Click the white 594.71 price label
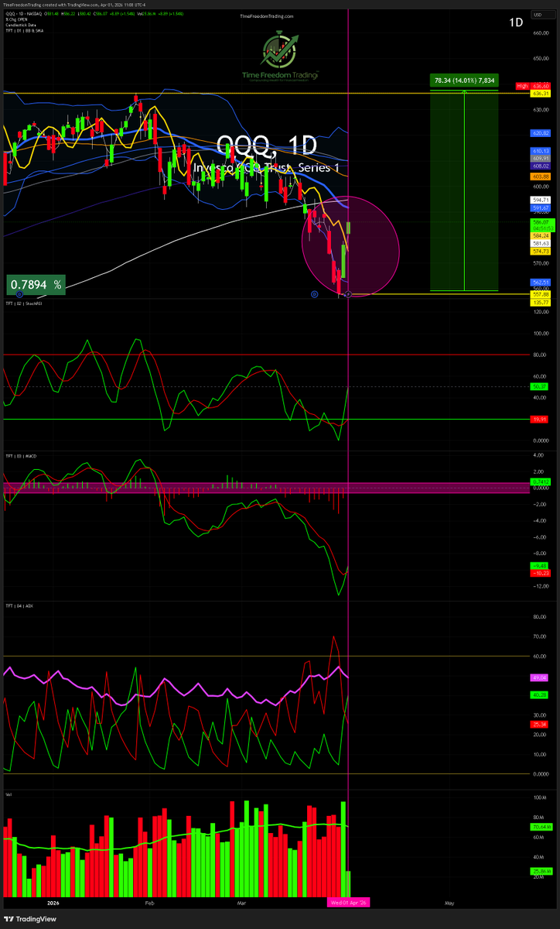This screenshot has height=929, width=560. [540, 200]
